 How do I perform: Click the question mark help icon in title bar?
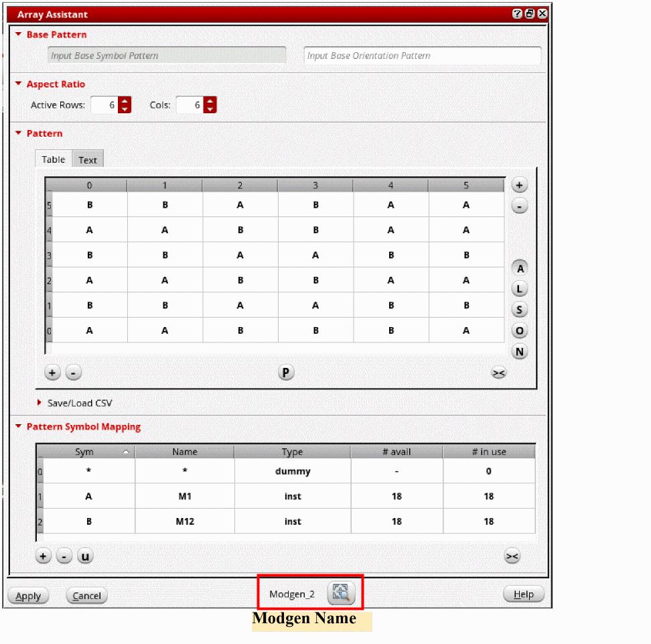click(517, 13)
